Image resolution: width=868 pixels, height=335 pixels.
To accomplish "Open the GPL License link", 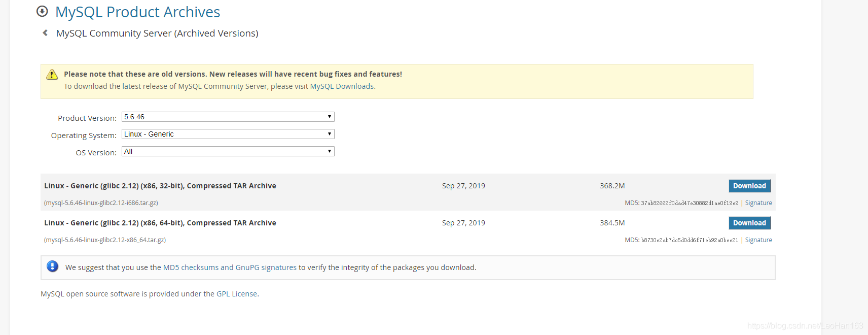I will click(237, 294).
